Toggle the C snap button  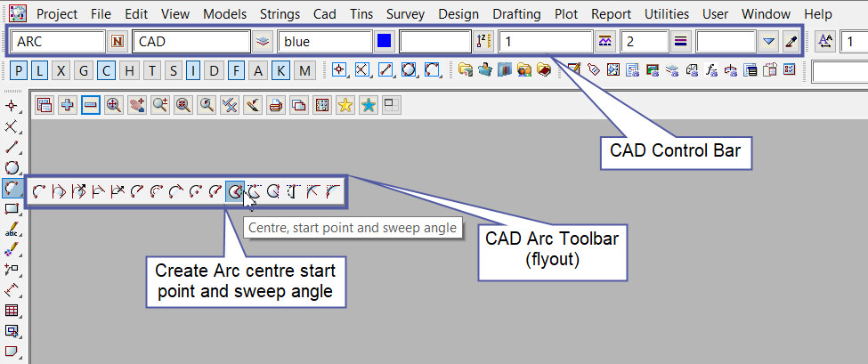(106, 70)
